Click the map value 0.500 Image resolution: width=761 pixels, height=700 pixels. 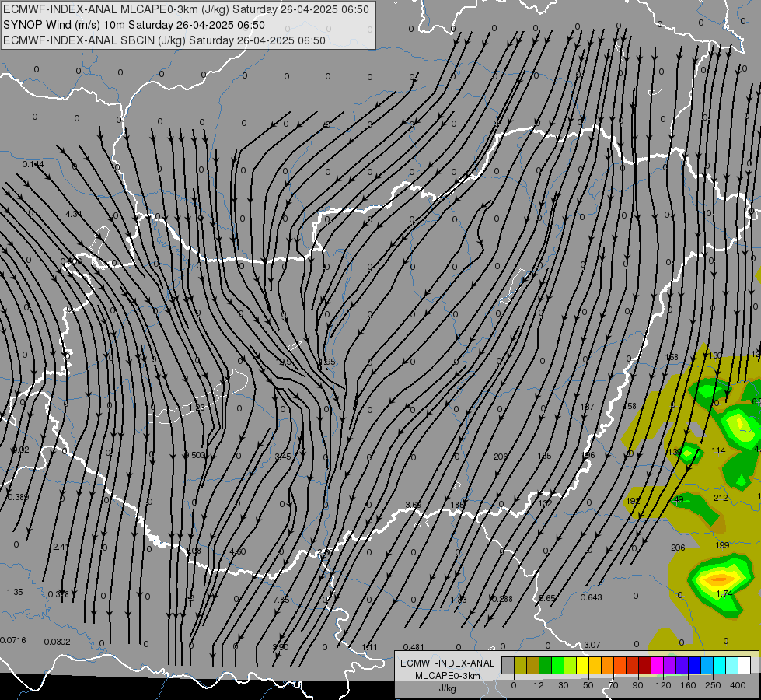[194, 455]
